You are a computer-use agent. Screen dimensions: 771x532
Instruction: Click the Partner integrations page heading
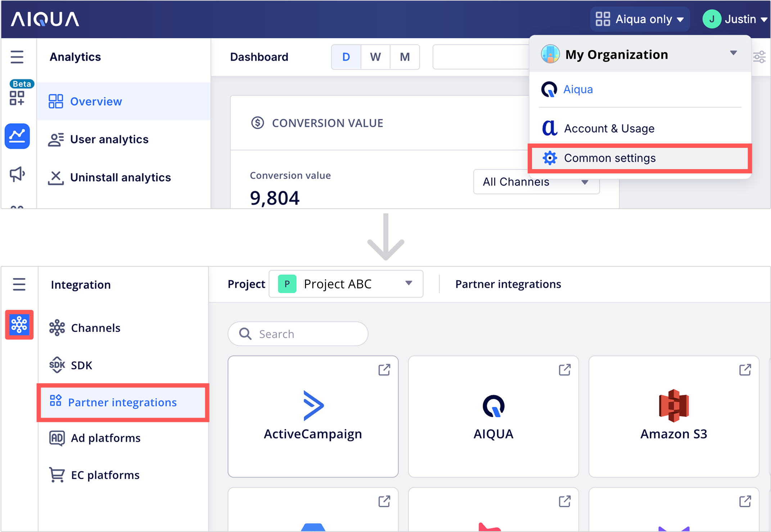click(508, 284)
